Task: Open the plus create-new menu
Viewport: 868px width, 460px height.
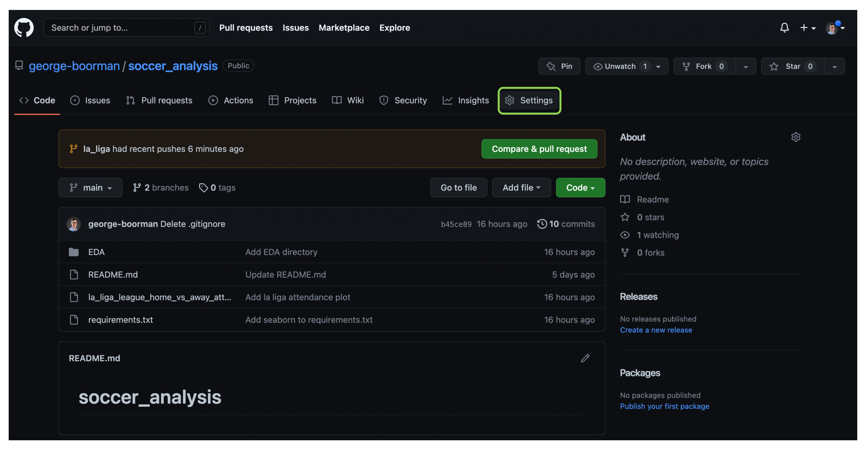Action: coord(808,28)
